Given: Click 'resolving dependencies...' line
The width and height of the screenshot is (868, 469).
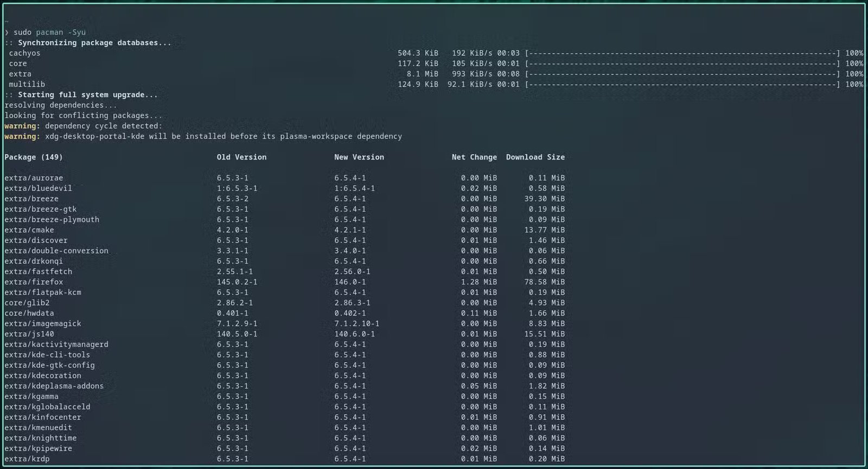Looking at the screenshot, I should coord(61,105).
